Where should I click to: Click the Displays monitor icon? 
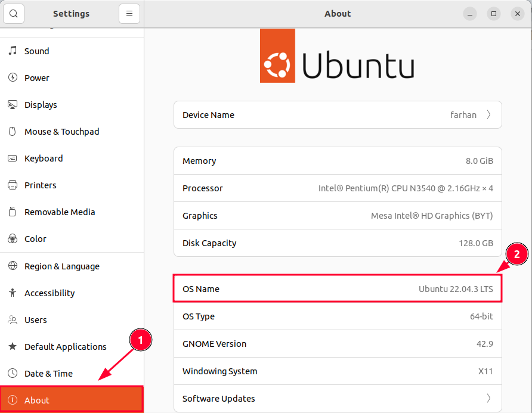pos(13,104)
